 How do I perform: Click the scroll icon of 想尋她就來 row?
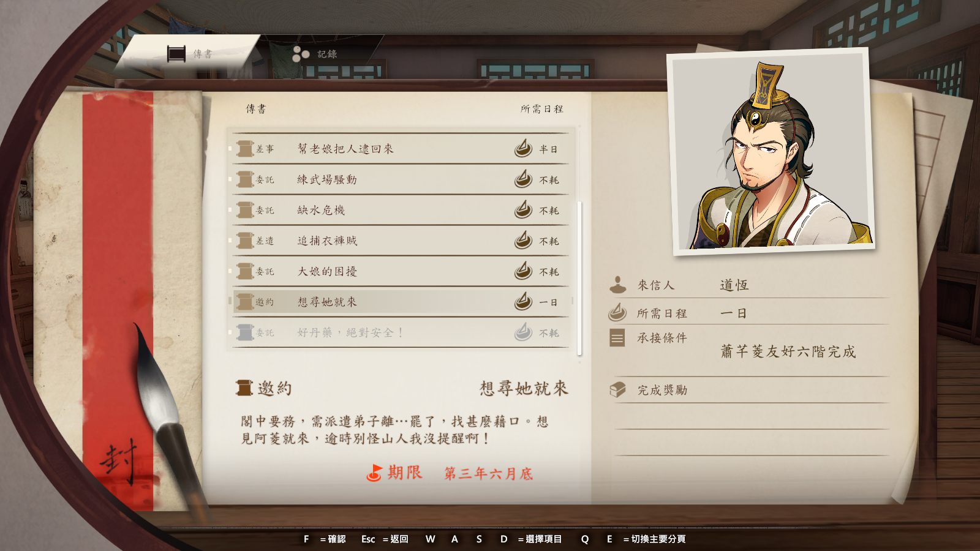[x=245, y=302]
